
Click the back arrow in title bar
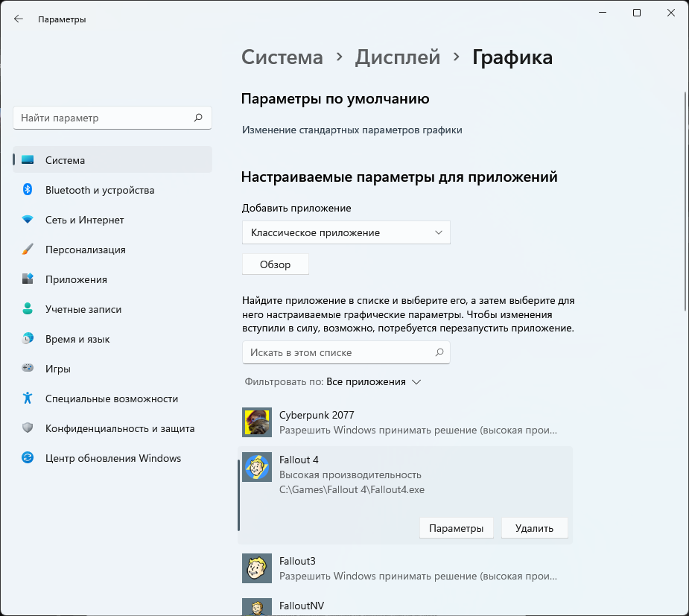pyautogui.click(x=19, y=19)
